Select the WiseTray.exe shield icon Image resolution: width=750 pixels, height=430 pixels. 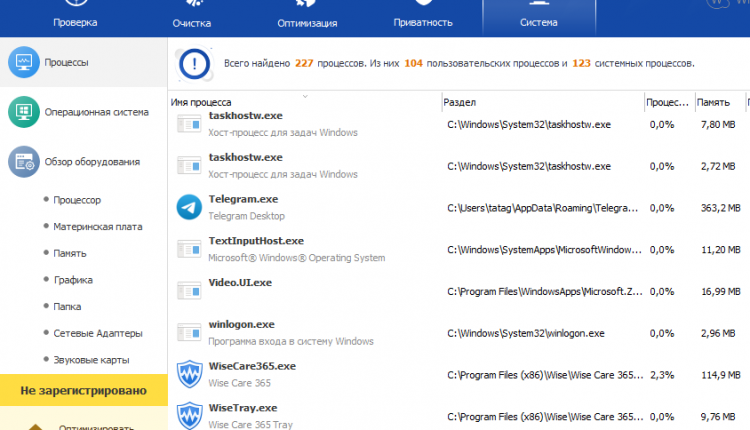tap(189, 416)
